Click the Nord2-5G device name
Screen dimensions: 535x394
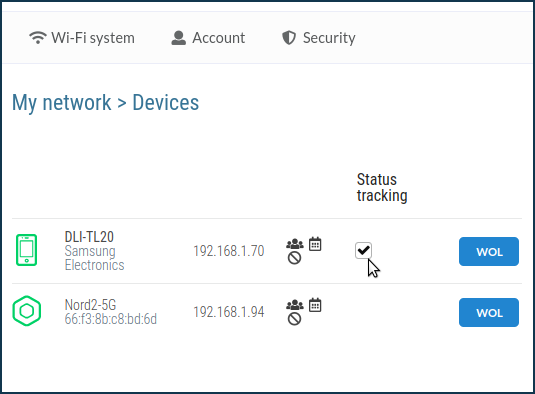click(90, 305)
